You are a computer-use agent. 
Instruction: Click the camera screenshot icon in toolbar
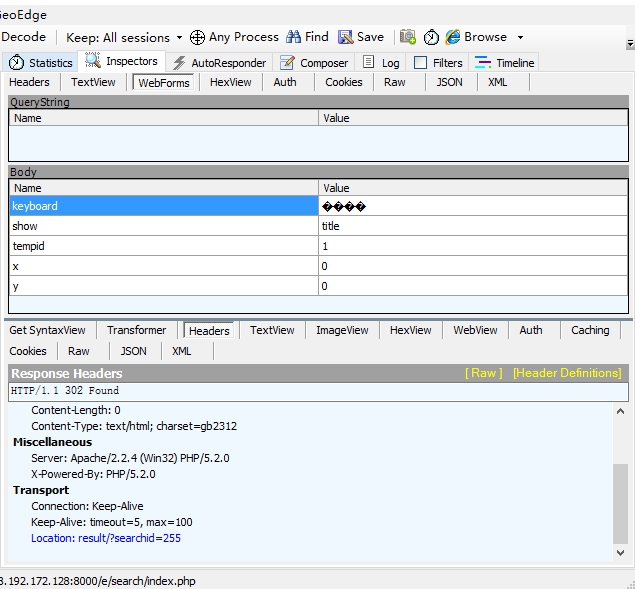(408, 37)
